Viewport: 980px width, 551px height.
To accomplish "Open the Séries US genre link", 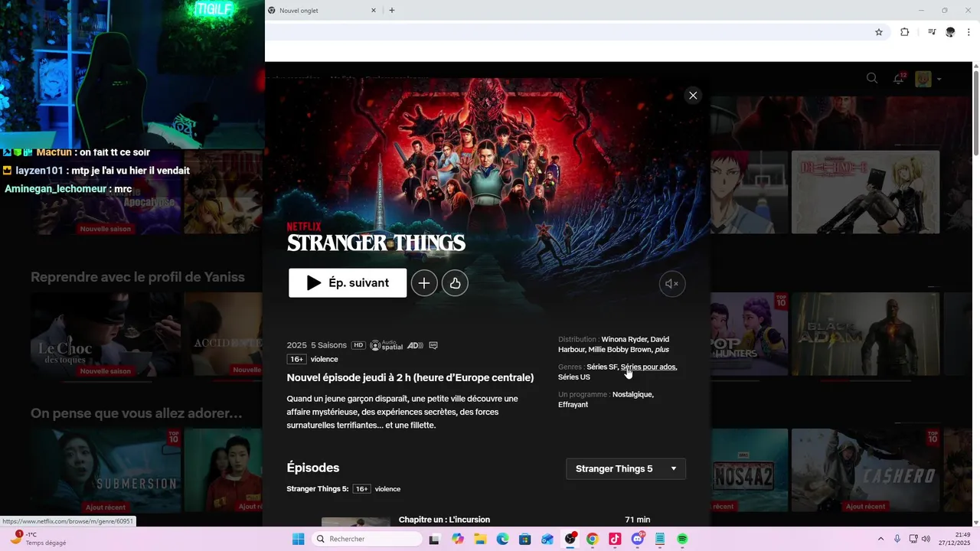I will [574, 377].
